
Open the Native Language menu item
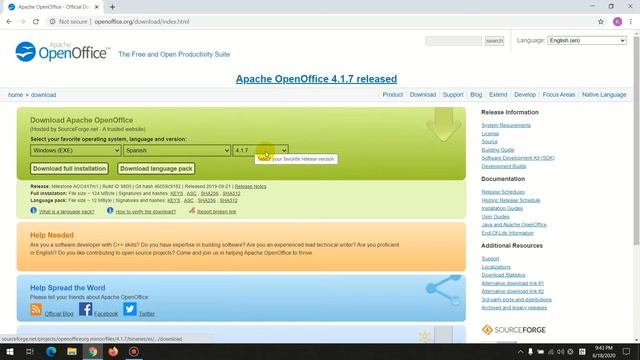coord(604,95)
